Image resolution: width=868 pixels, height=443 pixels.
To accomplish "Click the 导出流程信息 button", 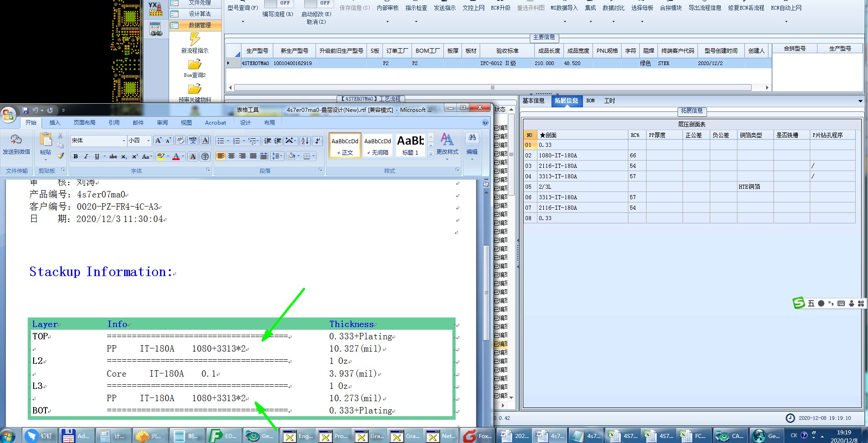I will click(705, 8).
